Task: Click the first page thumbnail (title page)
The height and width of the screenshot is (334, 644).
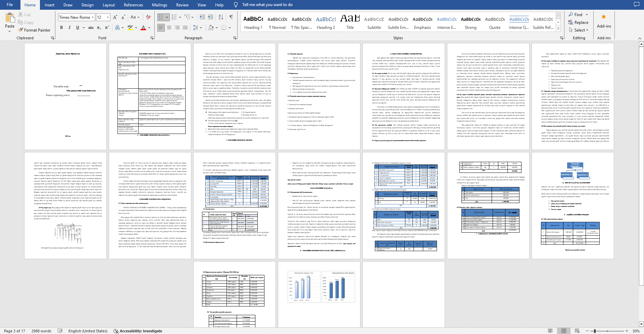Action: pos(65,96)
